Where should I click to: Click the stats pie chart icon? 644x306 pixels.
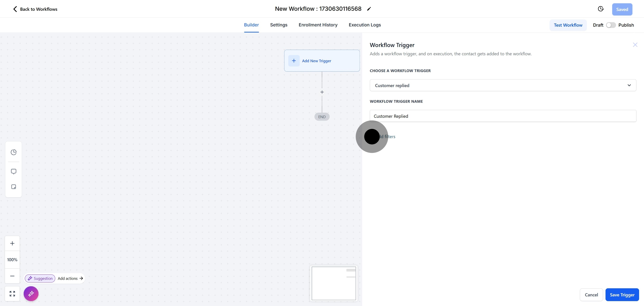pos(13,152)
